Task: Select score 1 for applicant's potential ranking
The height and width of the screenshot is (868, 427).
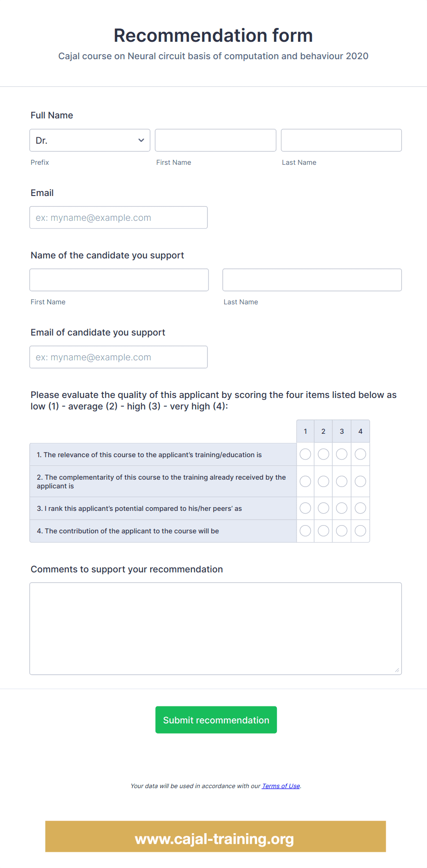Action: 305,508
